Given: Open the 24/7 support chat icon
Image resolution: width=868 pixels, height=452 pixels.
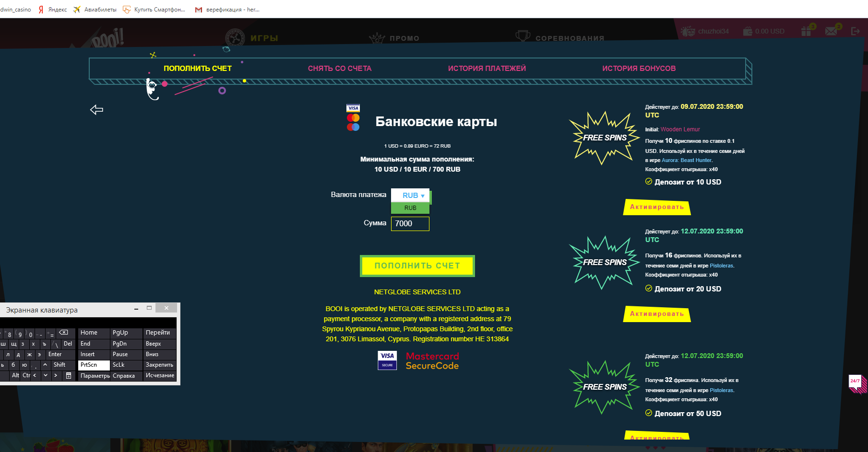Looking at the screenshot, I should coord(856,383).
